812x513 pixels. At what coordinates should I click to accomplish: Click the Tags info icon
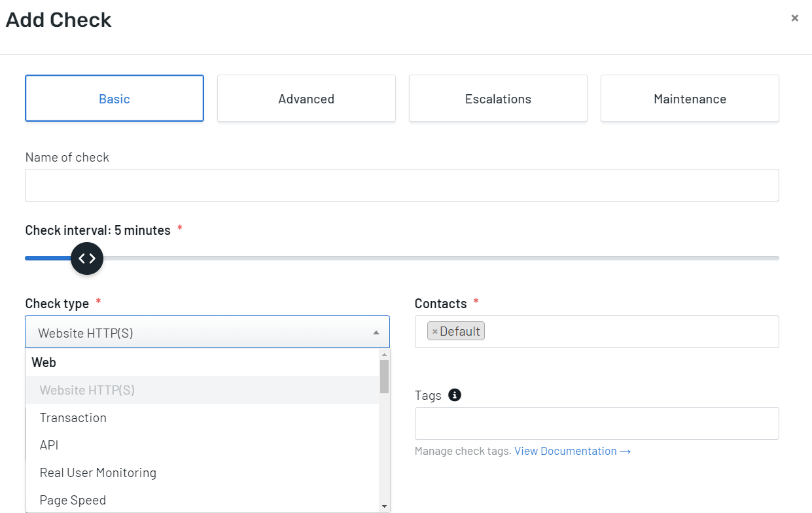455,395
